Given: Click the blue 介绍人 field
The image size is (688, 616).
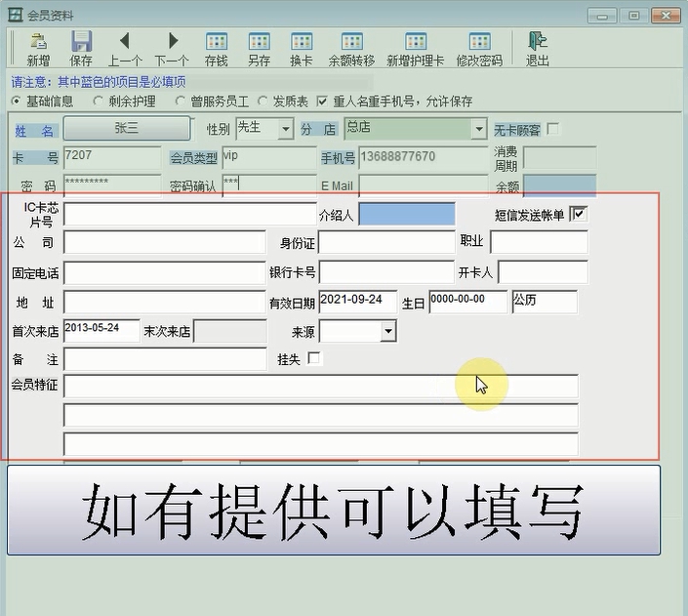Looking at the screenshot, I should pos(407,214).
